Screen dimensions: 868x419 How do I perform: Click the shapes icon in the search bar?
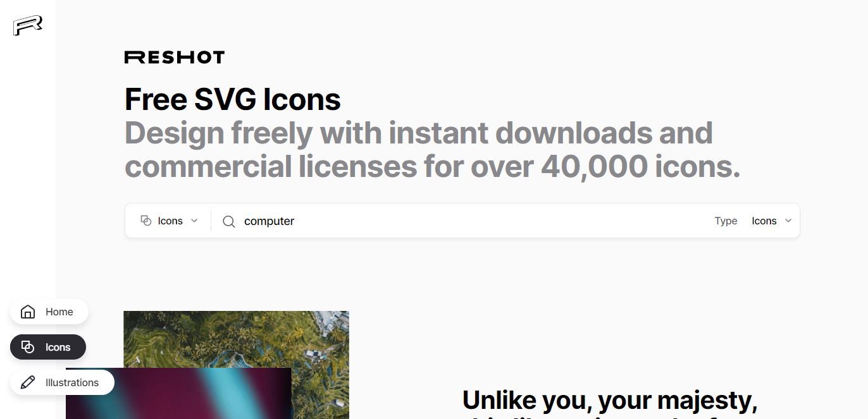[x=146, y=221]
